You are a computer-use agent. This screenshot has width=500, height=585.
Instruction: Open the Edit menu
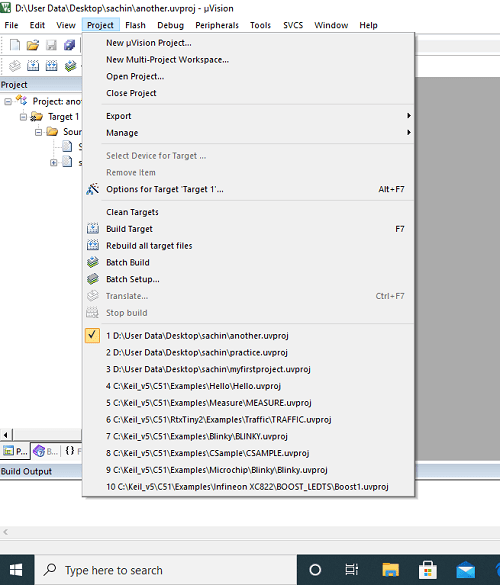37,25
